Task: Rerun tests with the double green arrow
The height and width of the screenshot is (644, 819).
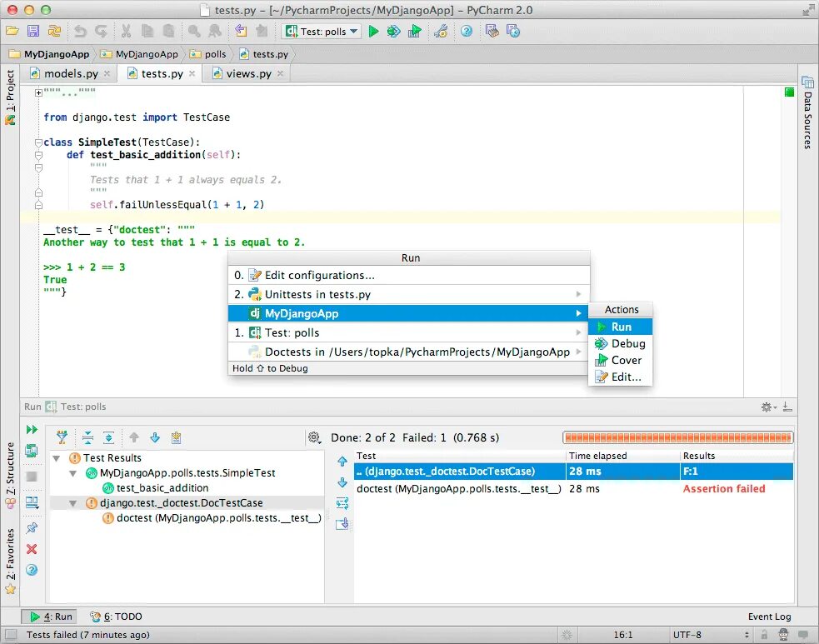Action: coord(32,429)
